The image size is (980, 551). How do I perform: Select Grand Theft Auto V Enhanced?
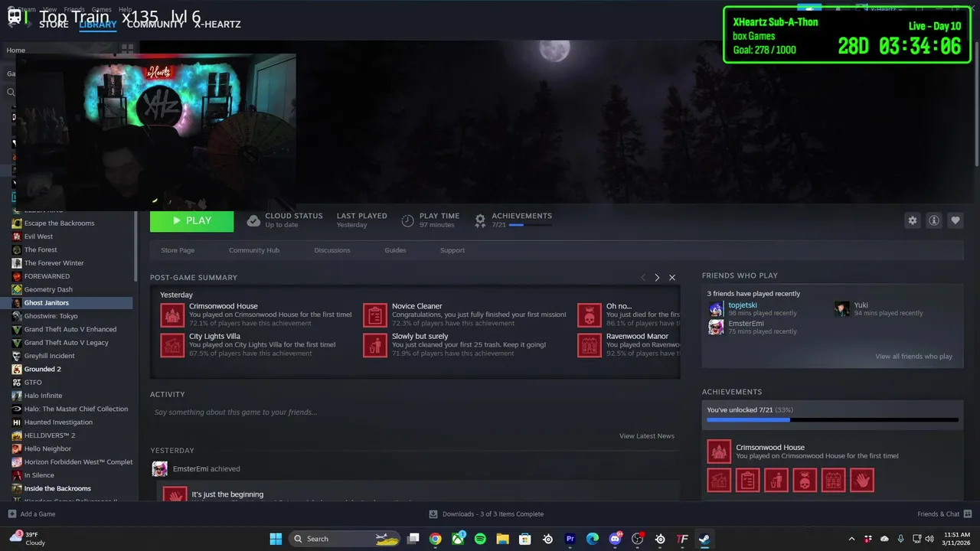(x=70, y=329)
